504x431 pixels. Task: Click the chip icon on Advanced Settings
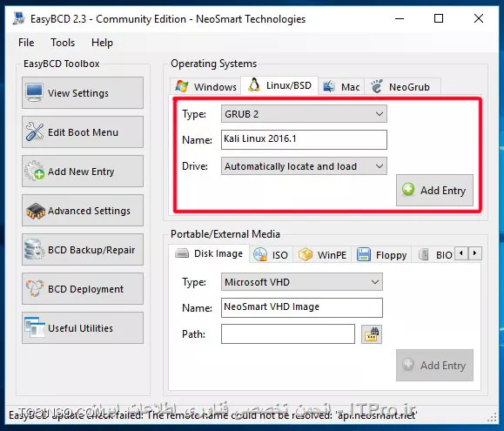[35, 211]
